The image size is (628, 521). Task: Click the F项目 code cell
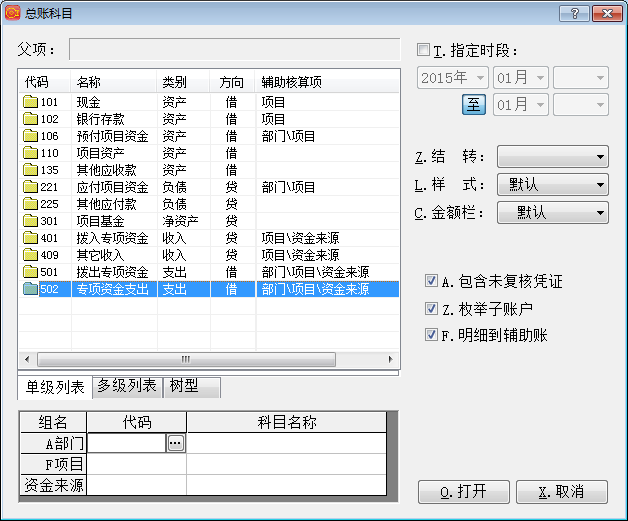tap(137, 464)
